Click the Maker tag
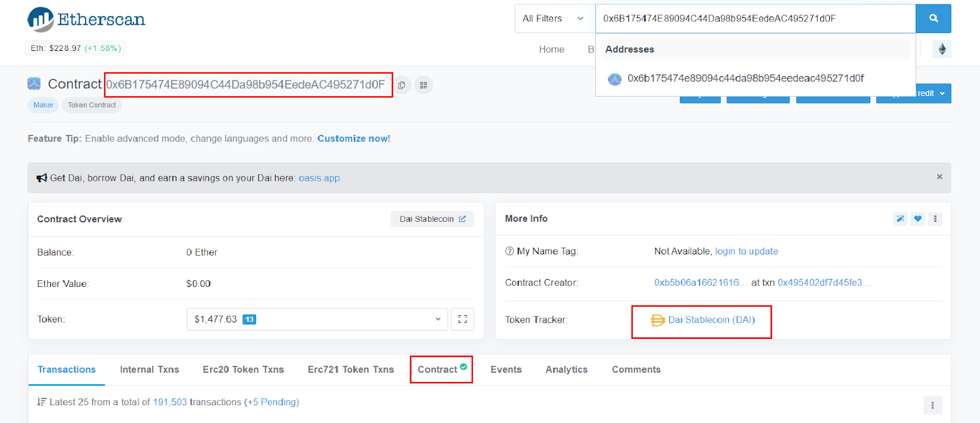 (43, 105)
